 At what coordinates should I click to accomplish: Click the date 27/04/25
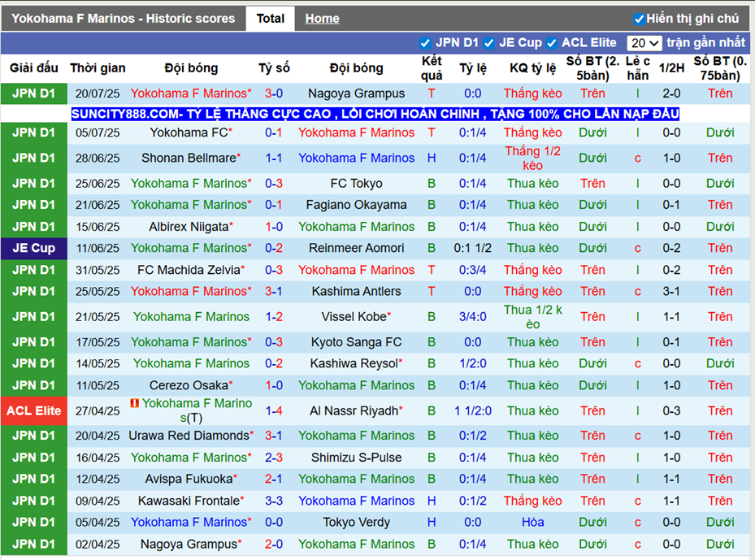pos(98,411)
